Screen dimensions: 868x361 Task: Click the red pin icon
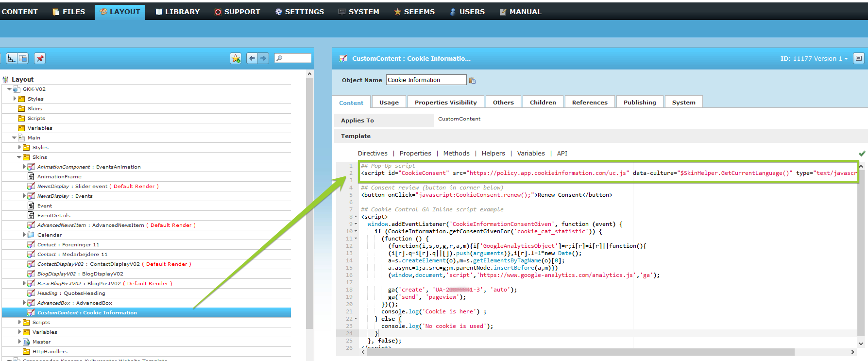[40, 58]
